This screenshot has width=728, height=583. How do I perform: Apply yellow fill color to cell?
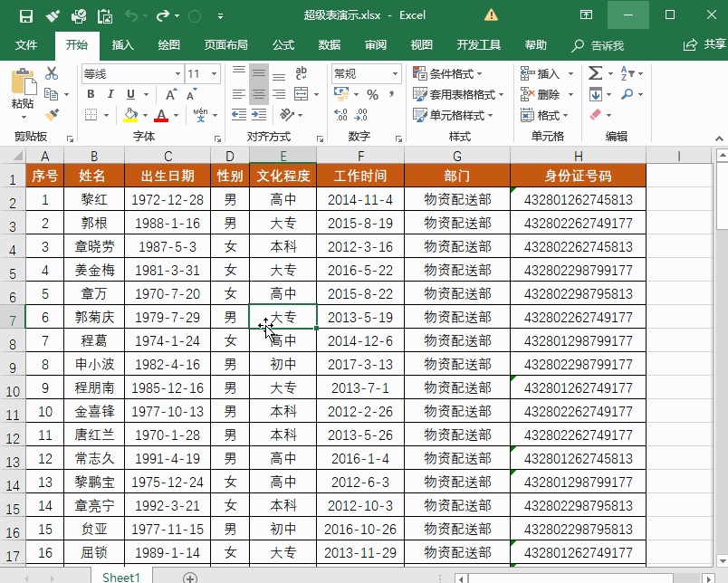pos(130,115)
